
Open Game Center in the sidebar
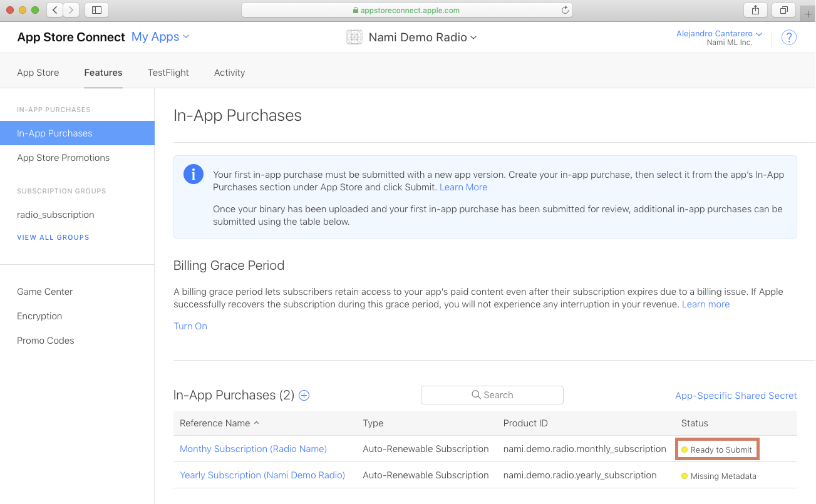tap(45, 292)
